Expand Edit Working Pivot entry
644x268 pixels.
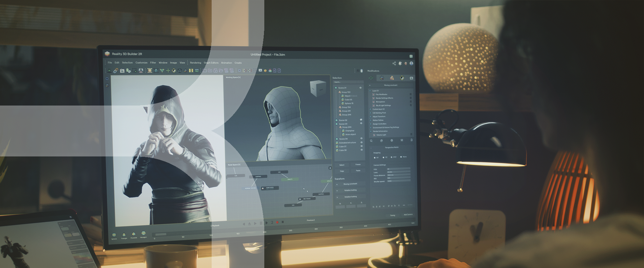point(370,113)
